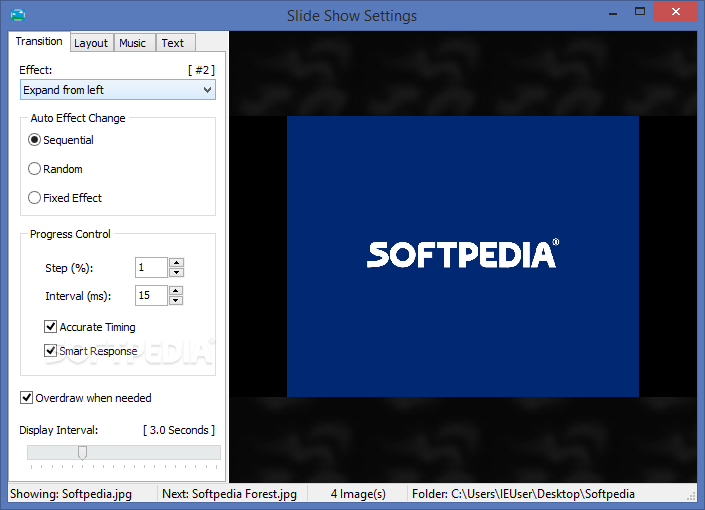This screenshot has height=510, width=705.
Task: Click the [ 3.0 Seconds ] value text
Action: click(179, 430)
